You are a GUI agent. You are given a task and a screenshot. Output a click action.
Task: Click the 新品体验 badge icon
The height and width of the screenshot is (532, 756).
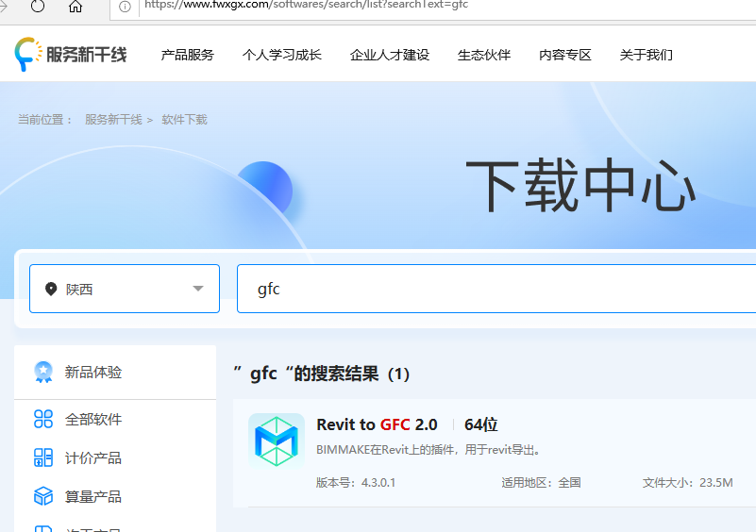click(x=43, y=372)
